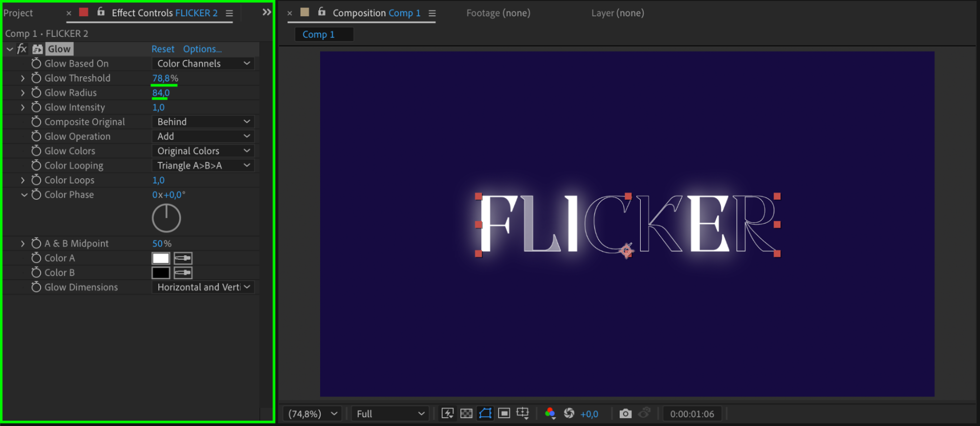The image size is (980, 426).
Task: Open animation presets icon beside Glow
Action: [x=38, y=49]
